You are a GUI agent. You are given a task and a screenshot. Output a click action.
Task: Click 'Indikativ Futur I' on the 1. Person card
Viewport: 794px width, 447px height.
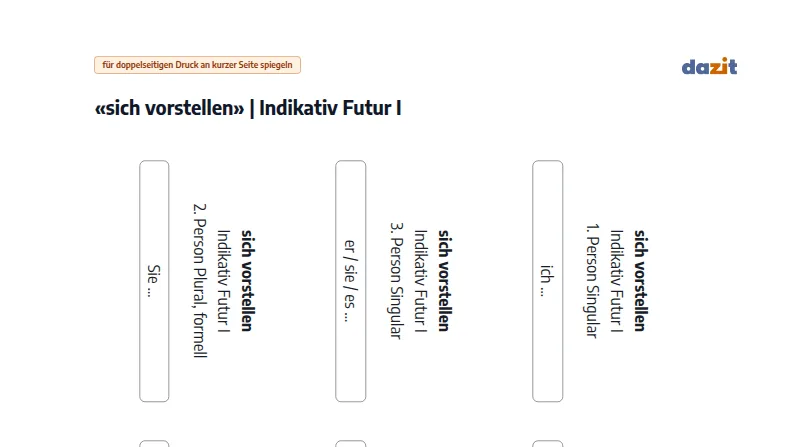coord(616,281)
